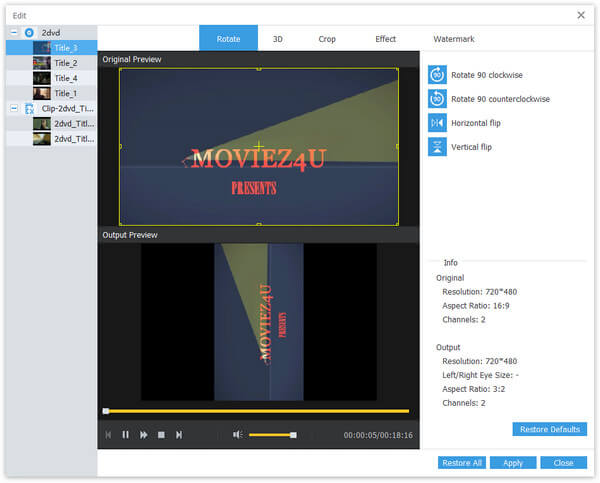Click the Restore Defaults button
The width and height of the screenshot is (600, 483).
549,429
